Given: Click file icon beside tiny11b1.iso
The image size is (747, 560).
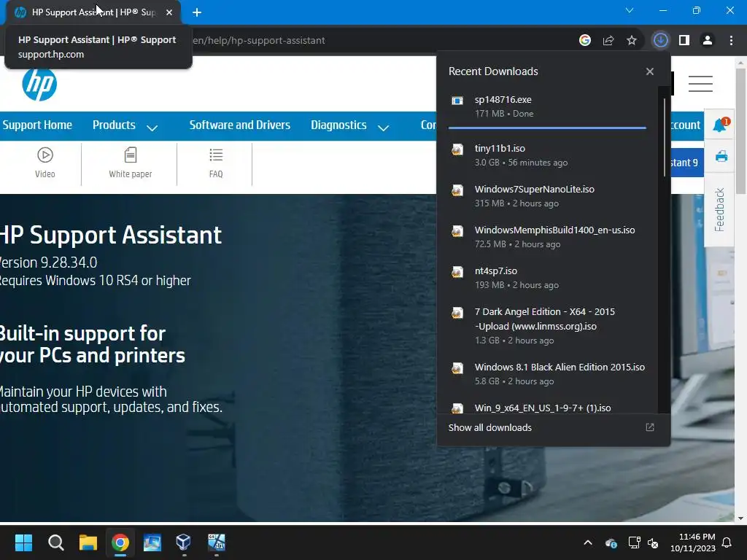Looking at the screenshot, I should tap(457, 149).
